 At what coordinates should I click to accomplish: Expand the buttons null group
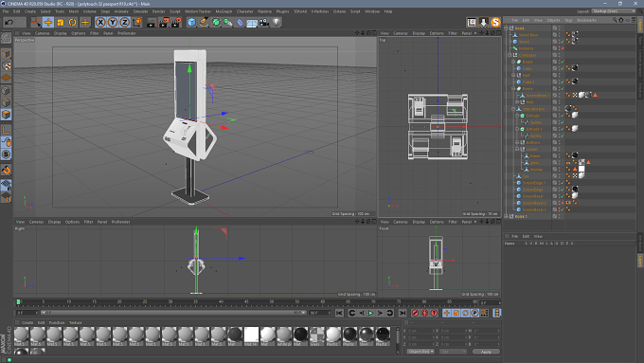tap(517, 143)
